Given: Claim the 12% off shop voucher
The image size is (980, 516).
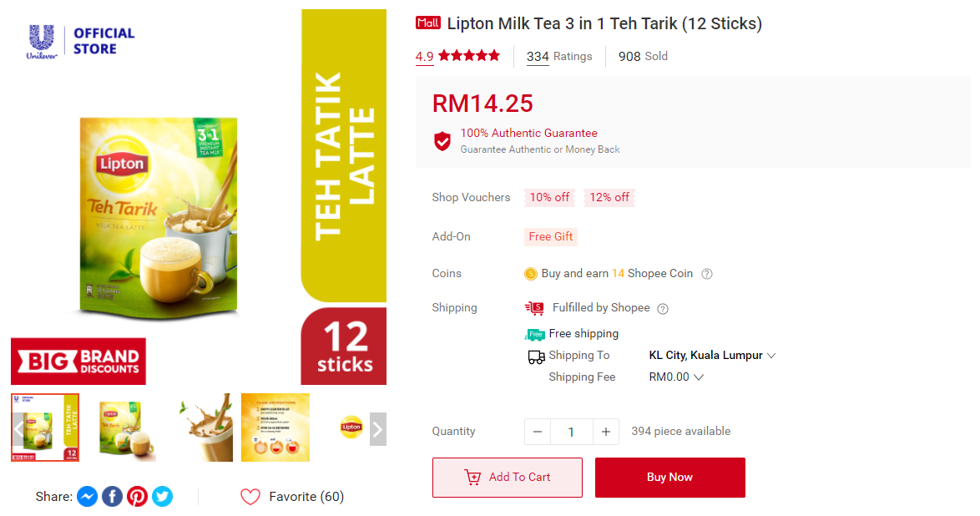Looking at the screenshot, I should pyautogui.click(x=609, y=198).
